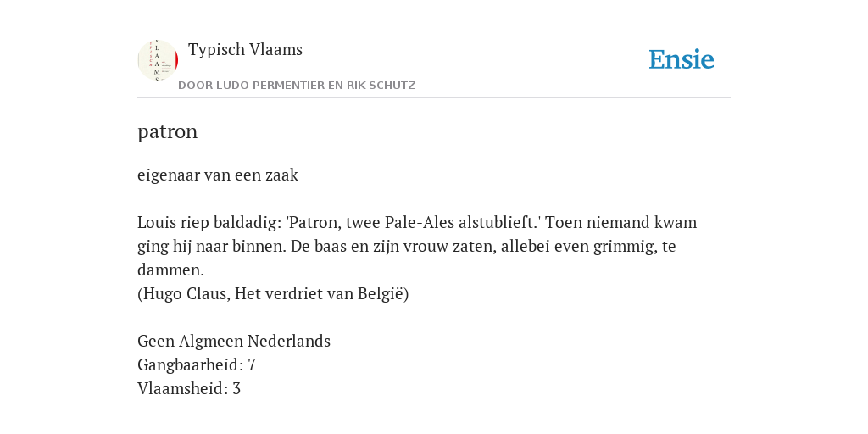
Task: Click the word 'Toen' in the quote
Action: coord(564,223)
